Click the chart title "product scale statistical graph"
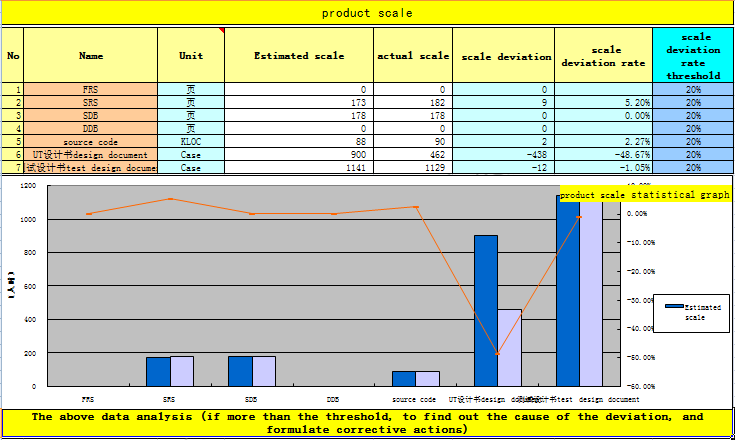This screenshot has width=735, height=440. pyautogui.click(x=644, y=195)
